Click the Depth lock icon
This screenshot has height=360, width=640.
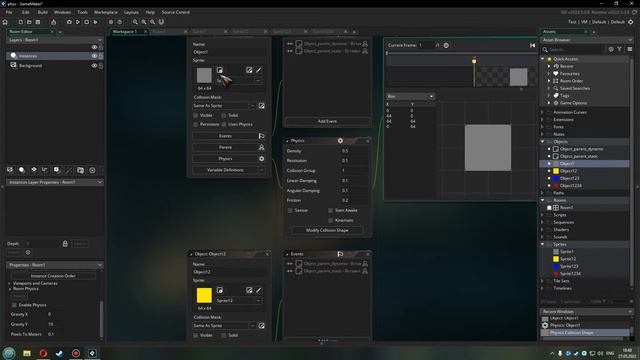tap(65, 244)
